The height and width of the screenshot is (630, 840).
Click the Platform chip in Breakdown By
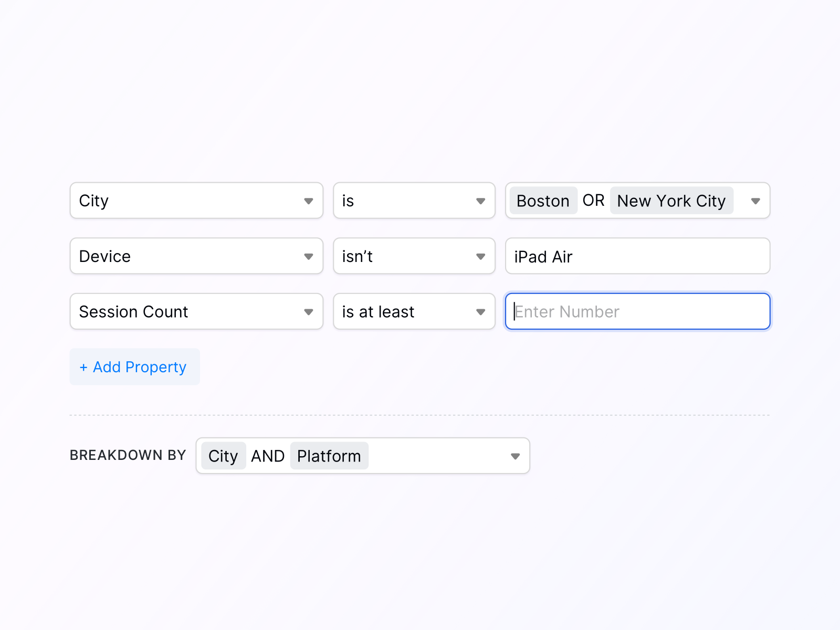click(x=329, y=456)
